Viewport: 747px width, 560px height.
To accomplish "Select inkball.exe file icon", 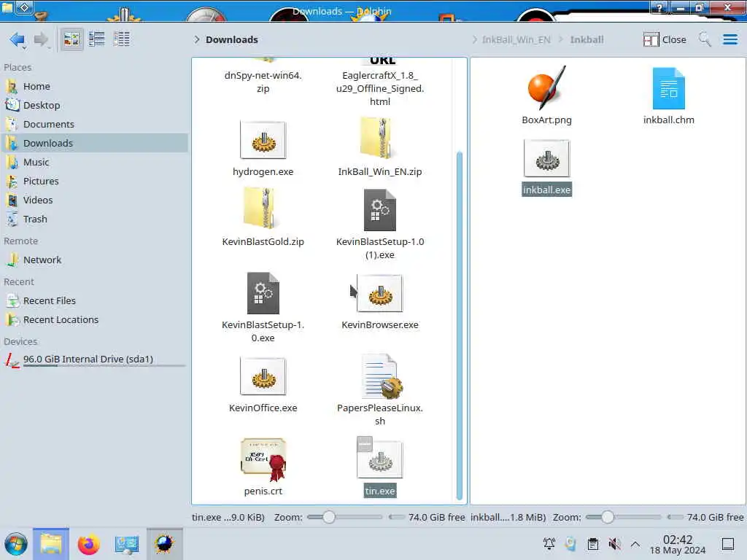I will pos(547,158).
